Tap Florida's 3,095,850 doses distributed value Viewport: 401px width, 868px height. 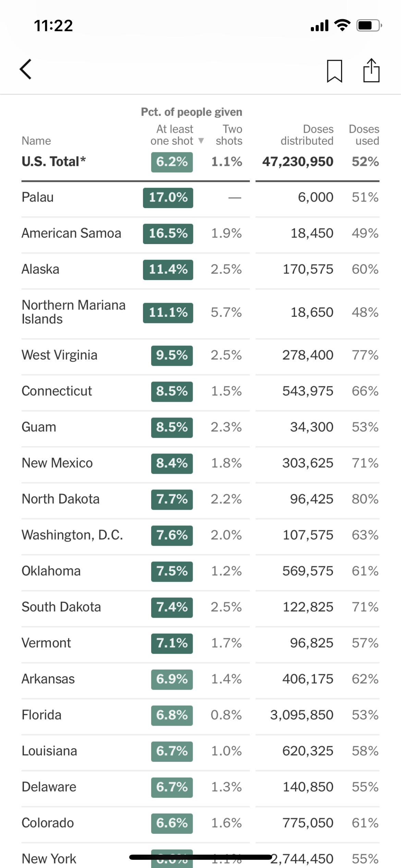tap(302, 715)
